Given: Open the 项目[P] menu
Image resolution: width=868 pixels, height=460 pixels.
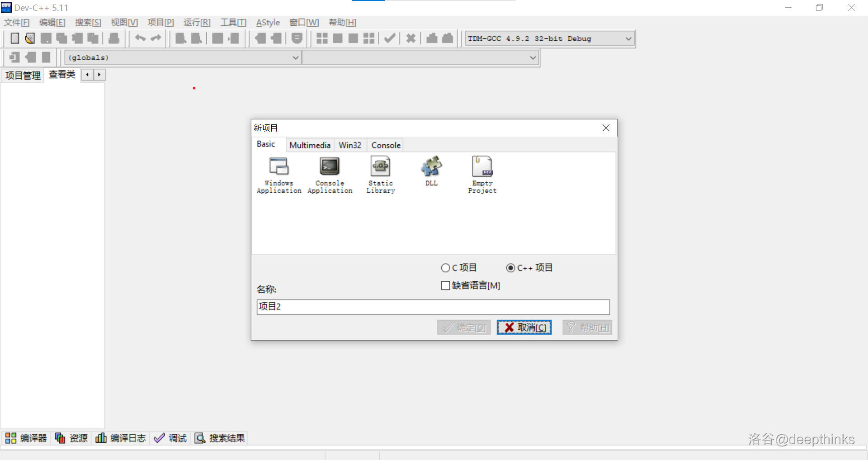Looking at the screenshot, I should point(160,23).
